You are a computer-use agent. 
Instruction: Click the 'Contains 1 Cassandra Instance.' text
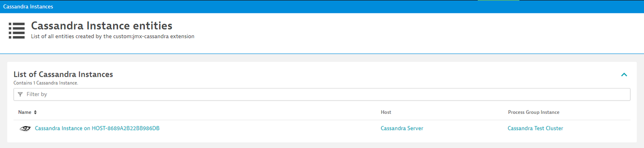[x=45, y=83]
